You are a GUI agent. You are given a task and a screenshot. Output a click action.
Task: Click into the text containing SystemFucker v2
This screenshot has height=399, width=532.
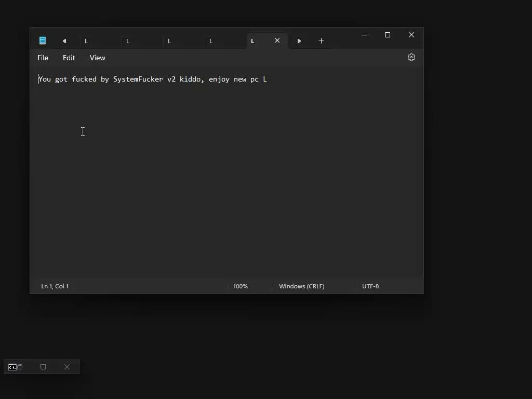(x=153, y=79)
